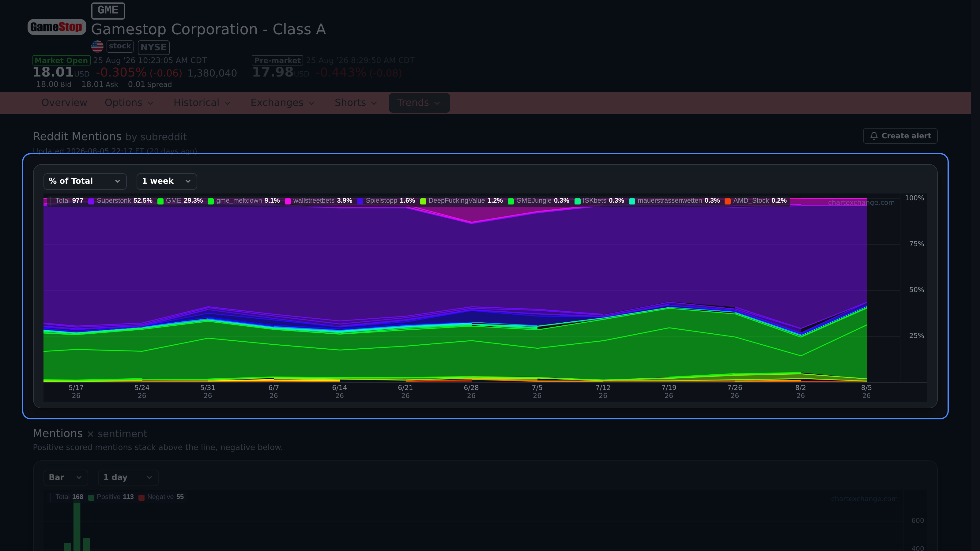Click the GME ticker badge
The width and height of the screenshot is (980, 551).
pyautogui.click(x=108, y=11)
